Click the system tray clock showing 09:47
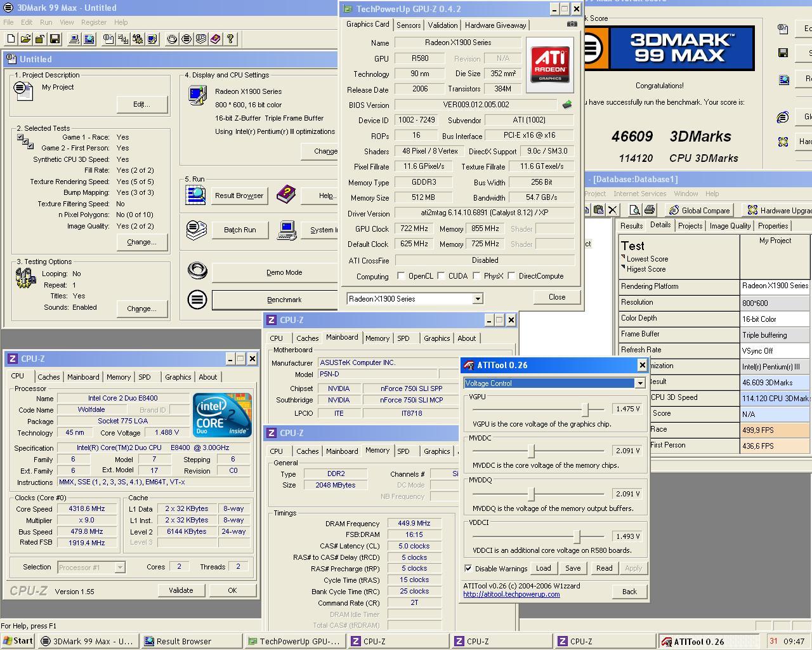 coord(794,641)
